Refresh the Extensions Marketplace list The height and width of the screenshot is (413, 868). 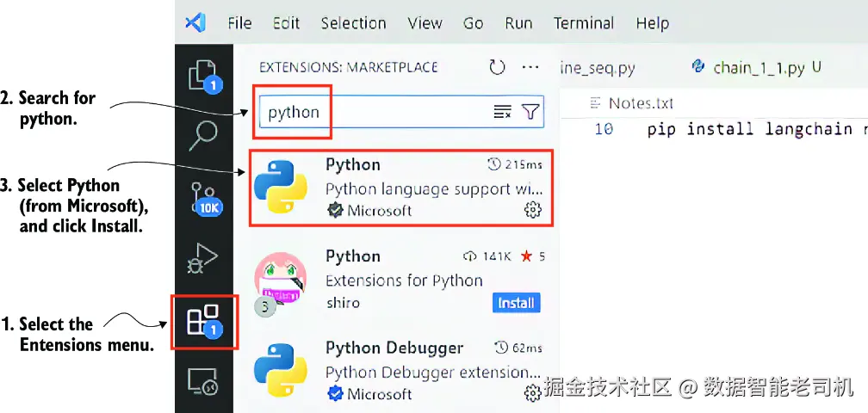point(497,67)
